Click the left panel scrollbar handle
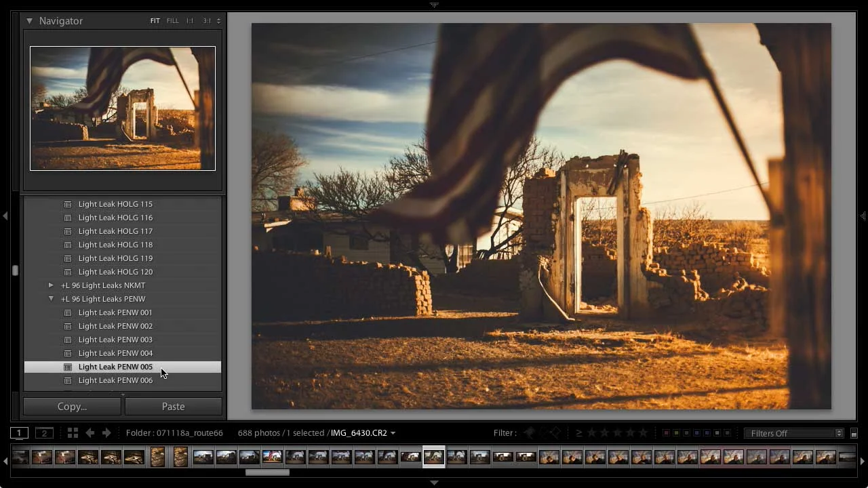868x488 pixels. pos(15,270)
